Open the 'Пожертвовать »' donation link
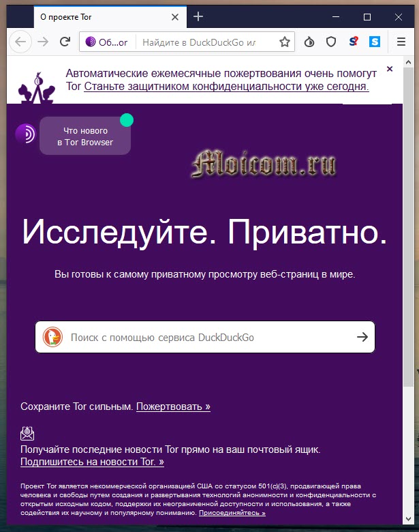Screen dimensions: 419x532 (173, 406)
